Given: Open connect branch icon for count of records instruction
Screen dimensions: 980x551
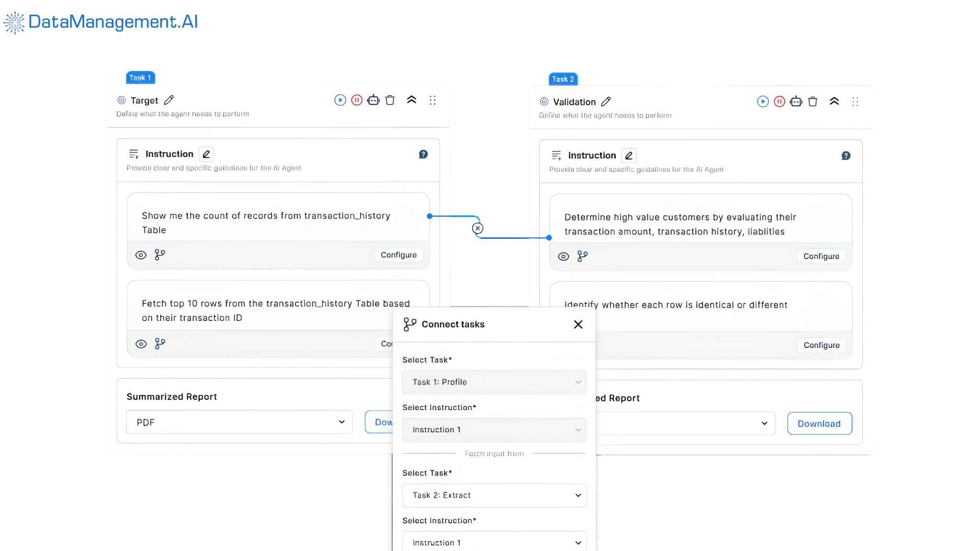Looking at the screenshot, I should coord(160,255).
